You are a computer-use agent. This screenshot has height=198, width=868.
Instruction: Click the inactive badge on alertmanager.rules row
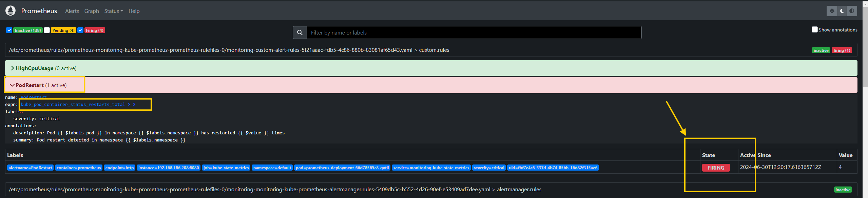[843, 190]
